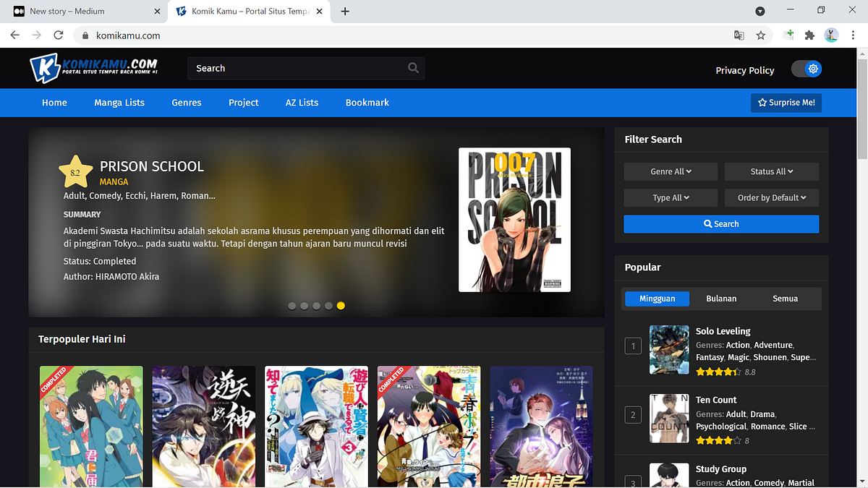The width and height of the screenshot is (868, 488).
Task: Select the fourth carousel dot
Action: coord(328,306)
